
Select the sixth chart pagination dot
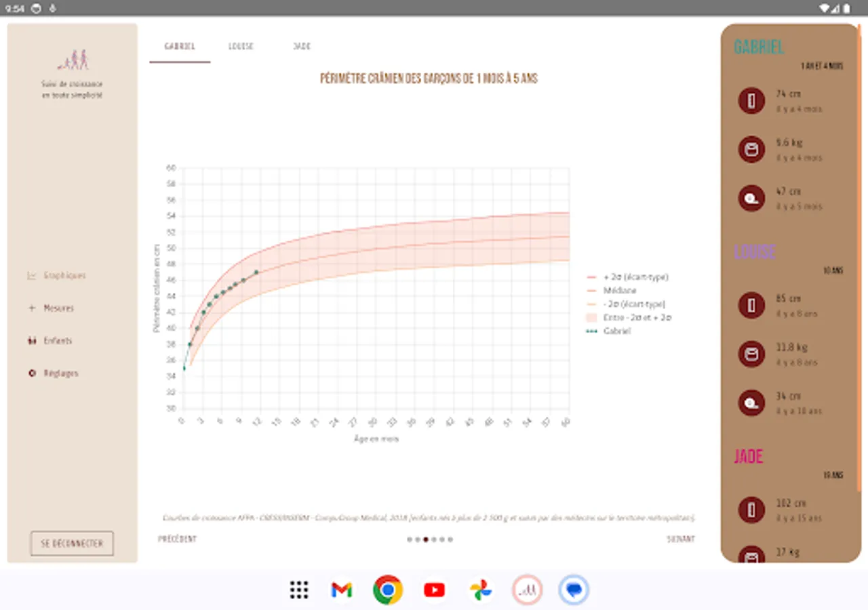(450, 540)
